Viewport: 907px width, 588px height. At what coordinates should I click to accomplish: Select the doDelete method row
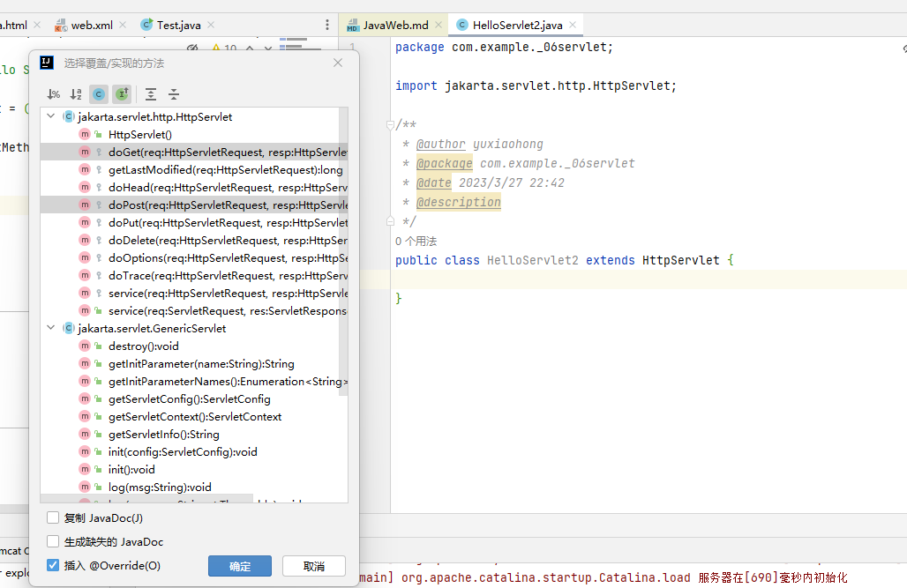[x=194, y=241]
